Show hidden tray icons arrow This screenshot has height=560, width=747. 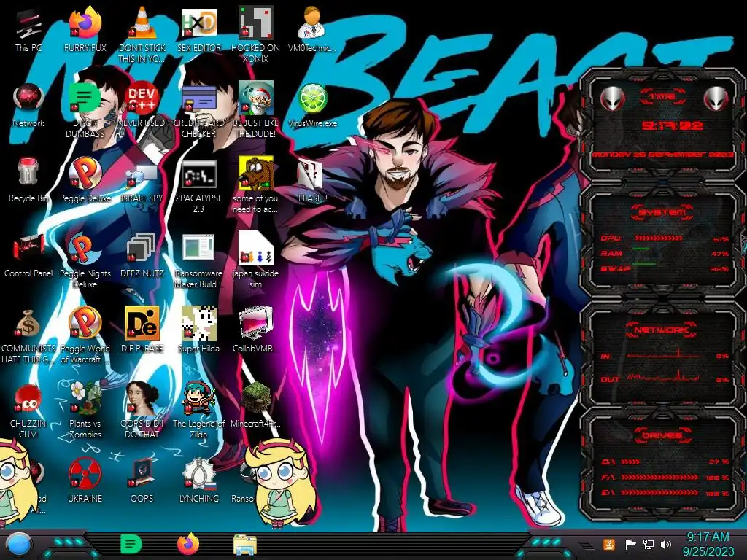point(586,545)
